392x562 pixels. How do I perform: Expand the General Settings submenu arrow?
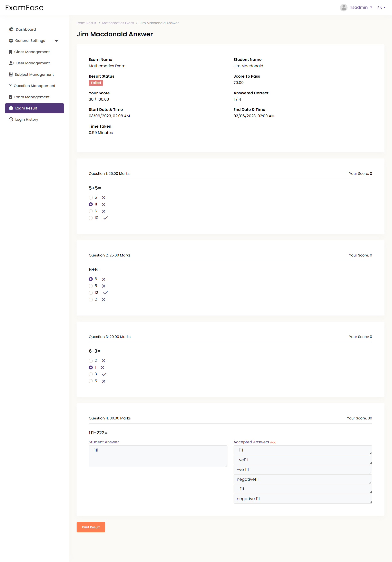pyautogui.click(x=57, y=41)
